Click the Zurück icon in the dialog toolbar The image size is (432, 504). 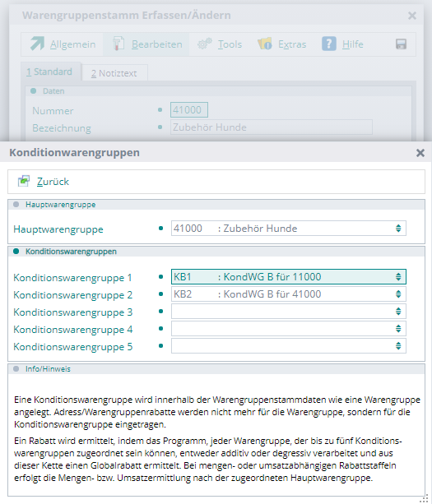click(24, 181)
